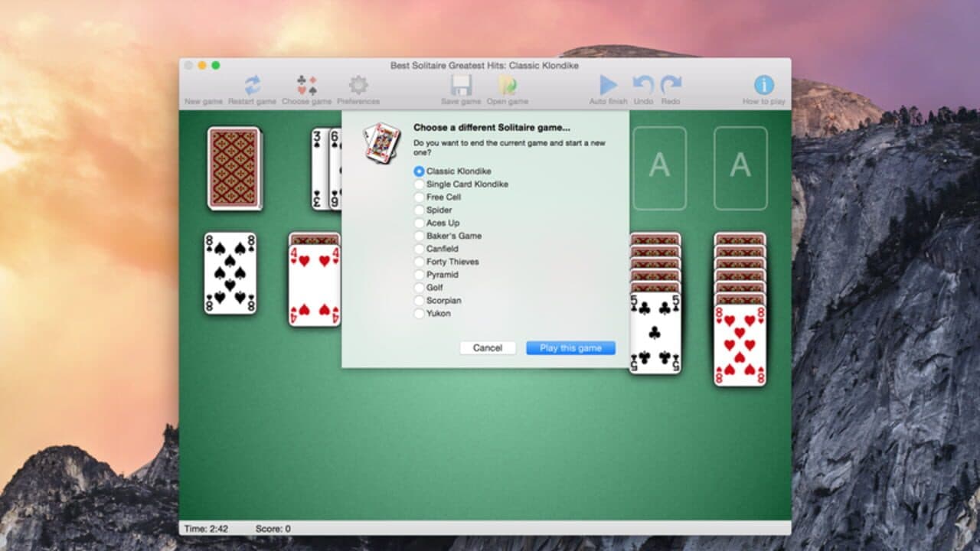Click the window title Best Solitaire Greatest Hits
Viewport: 980px width, 551px height.
point(485,66)
